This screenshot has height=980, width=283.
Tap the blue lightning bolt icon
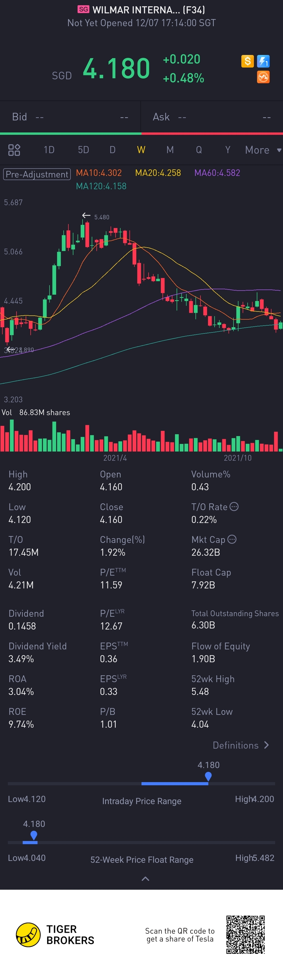pyautogui.click(x=263, y=61)
